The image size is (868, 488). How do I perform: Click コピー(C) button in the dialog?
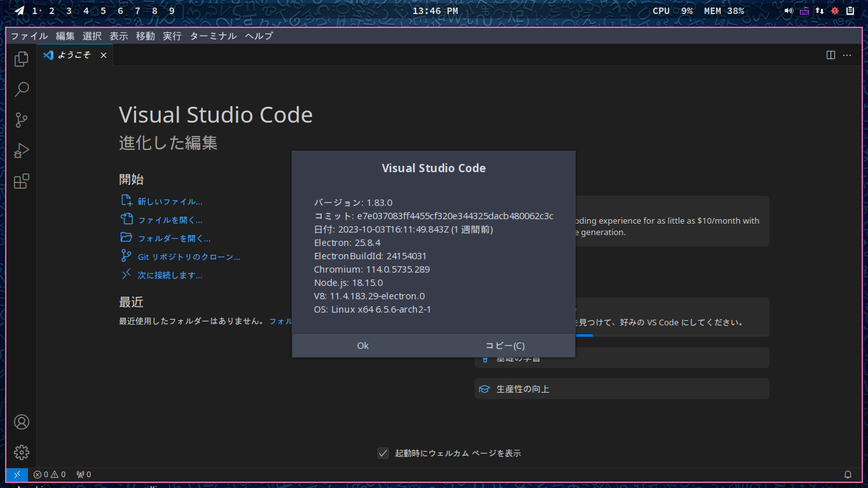click(x=505, y=346)
